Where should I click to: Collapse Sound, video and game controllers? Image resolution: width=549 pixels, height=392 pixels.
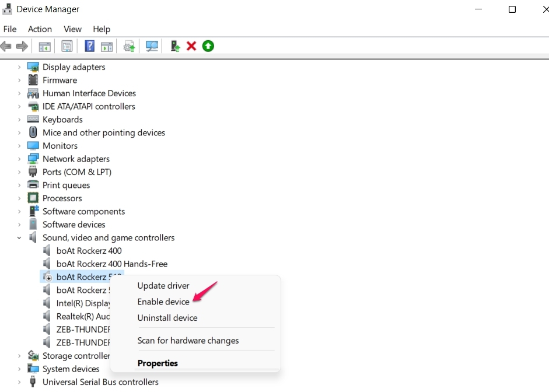click(x=19, y=237)
